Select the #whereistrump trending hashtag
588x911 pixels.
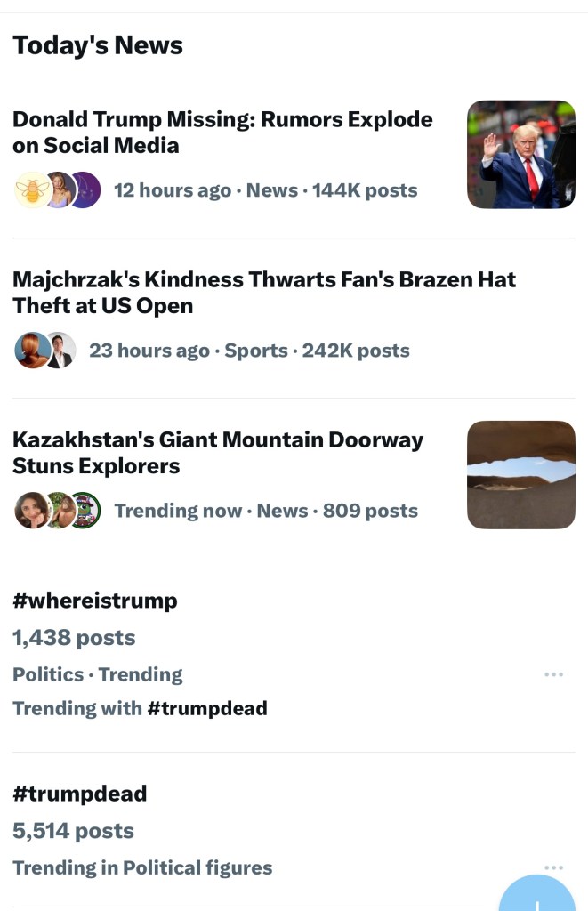95,601
